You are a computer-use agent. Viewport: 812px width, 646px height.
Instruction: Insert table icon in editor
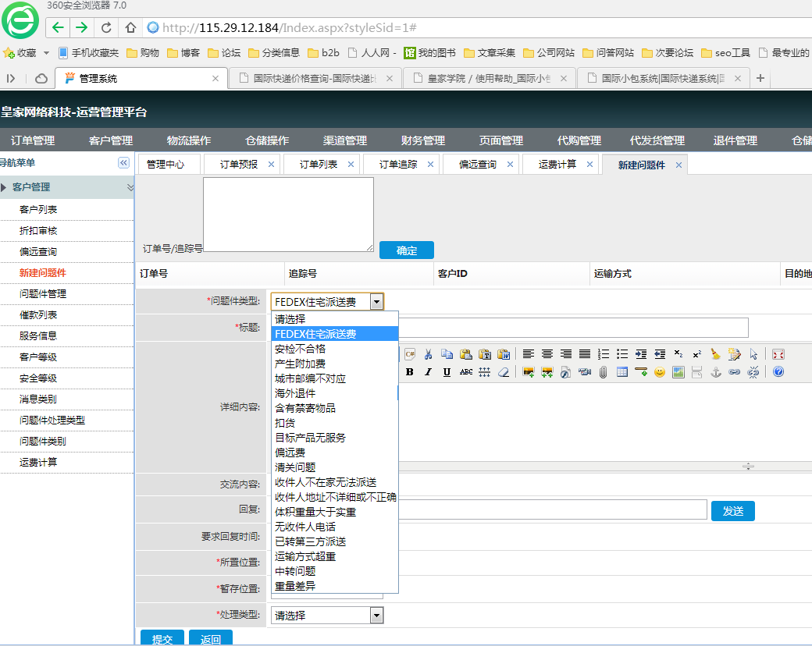click(x=622, y=371)
